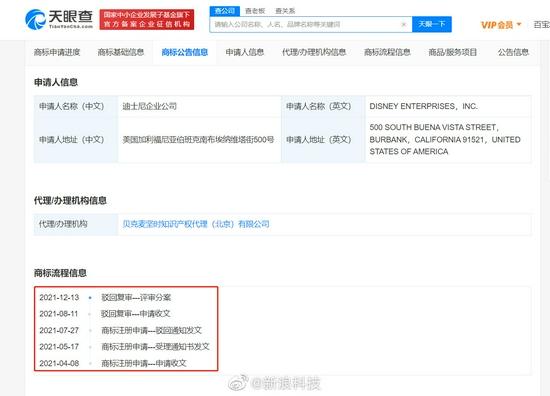Open the 贝克麦坚时知识产权代理 agency link

(x=196, y=224)
